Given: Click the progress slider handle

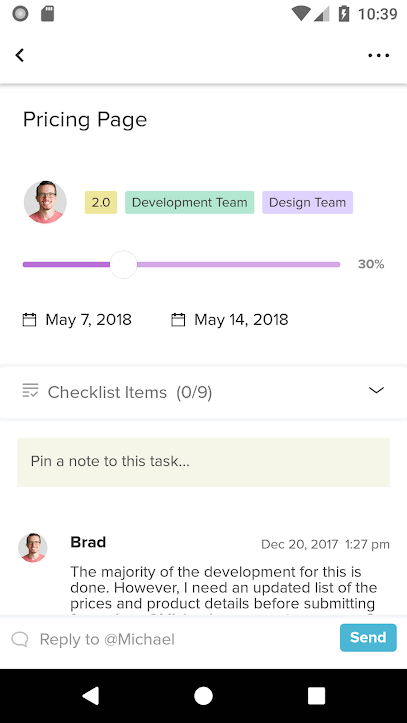Looking at the screenshot, I should point(124,265).
